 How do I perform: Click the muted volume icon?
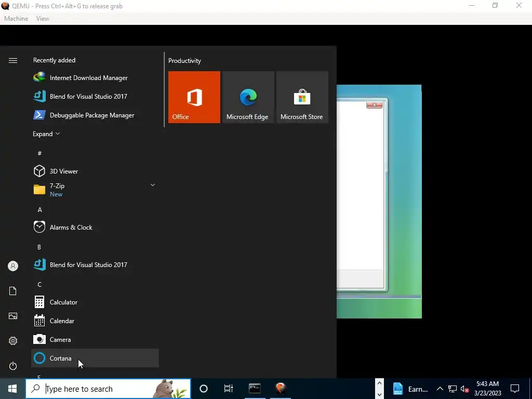[x=465, y=389]
